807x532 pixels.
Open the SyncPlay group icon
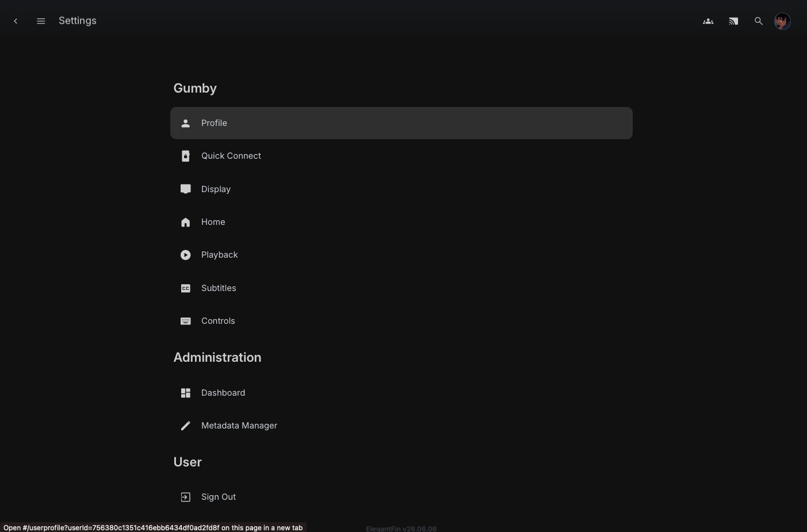point(708,21)
